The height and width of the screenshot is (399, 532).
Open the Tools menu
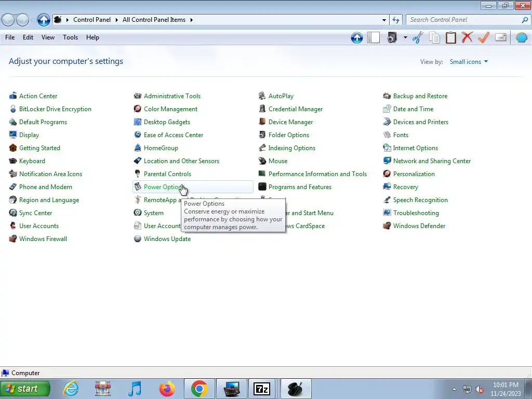pyautogui.click(x=70, y=37)
